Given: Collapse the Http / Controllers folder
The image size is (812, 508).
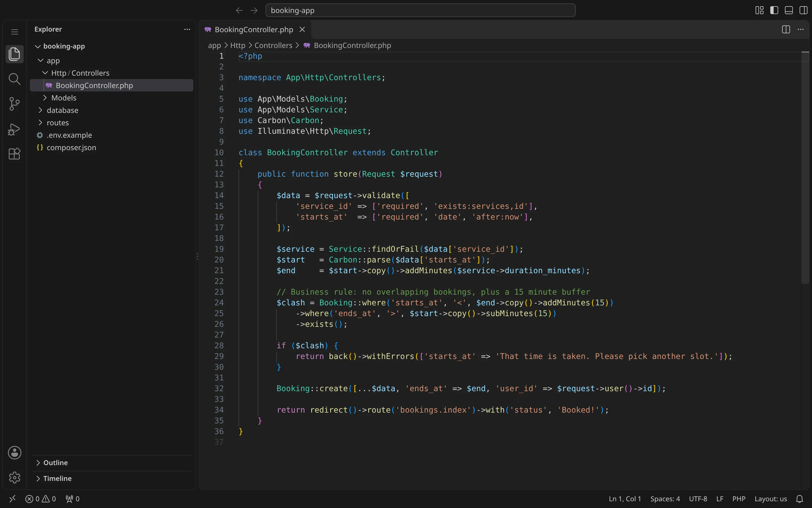Looking at the screenshot, I should [45, 73].
